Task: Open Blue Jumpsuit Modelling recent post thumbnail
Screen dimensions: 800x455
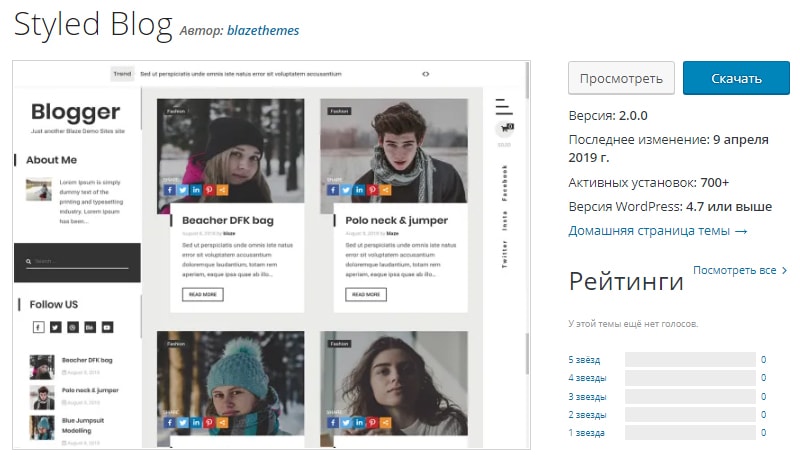Action: [x=42, y=427]
